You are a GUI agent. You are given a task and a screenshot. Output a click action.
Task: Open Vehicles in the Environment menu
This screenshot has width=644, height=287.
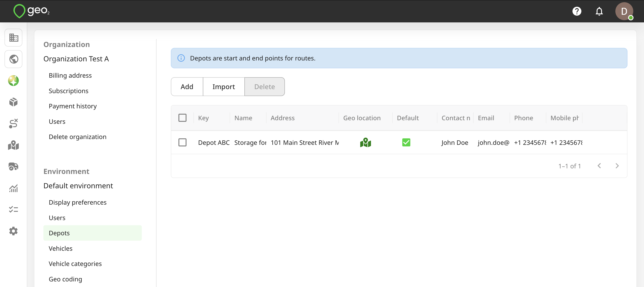pyautogui.click(x=61, y=248)
